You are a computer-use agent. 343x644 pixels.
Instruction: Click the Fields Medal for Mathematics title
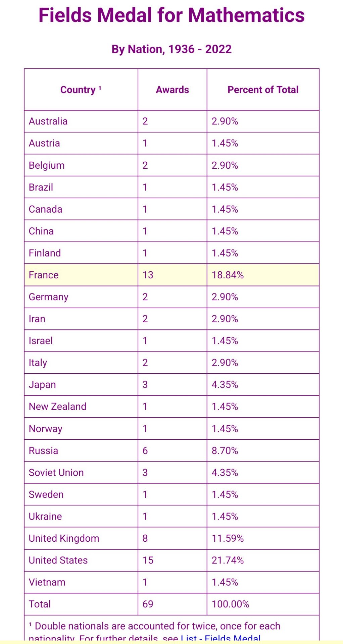point(171,15)
